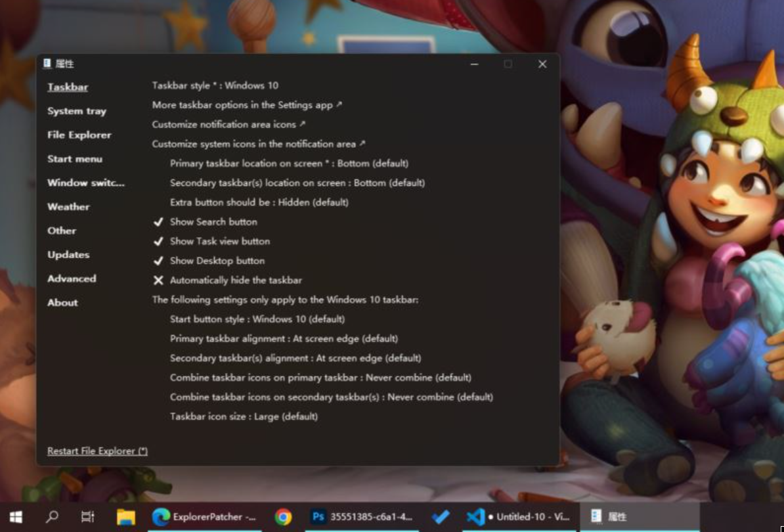Open the Other section

62,231
